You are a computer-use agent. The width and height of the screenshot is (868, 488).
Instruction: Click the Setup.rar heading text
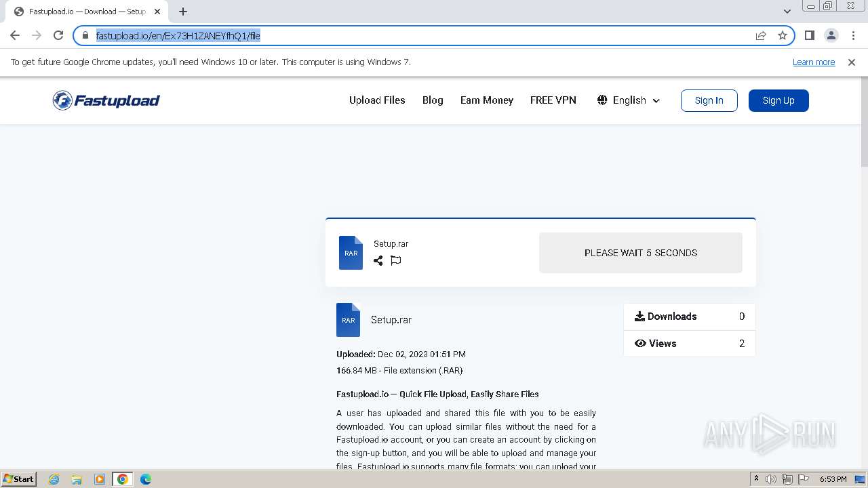click(391, 320)
